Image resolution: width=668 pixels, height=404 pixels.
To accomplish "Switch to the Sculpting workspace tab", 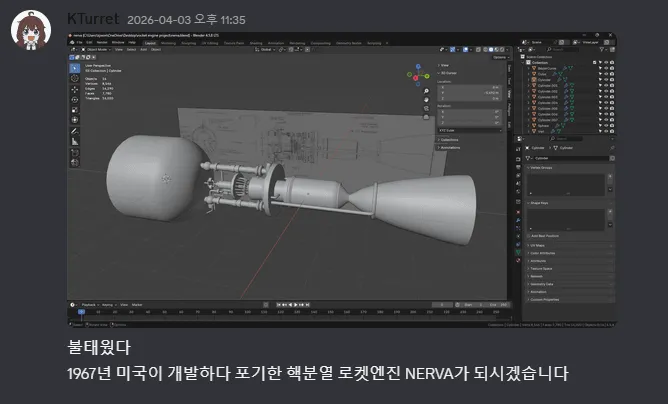I will coord(188,43).
